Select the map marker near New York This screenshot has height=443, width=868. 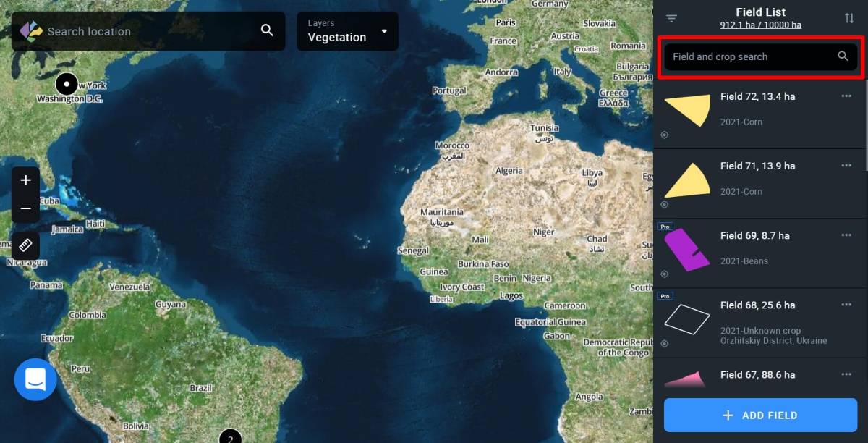pos(67,84)
